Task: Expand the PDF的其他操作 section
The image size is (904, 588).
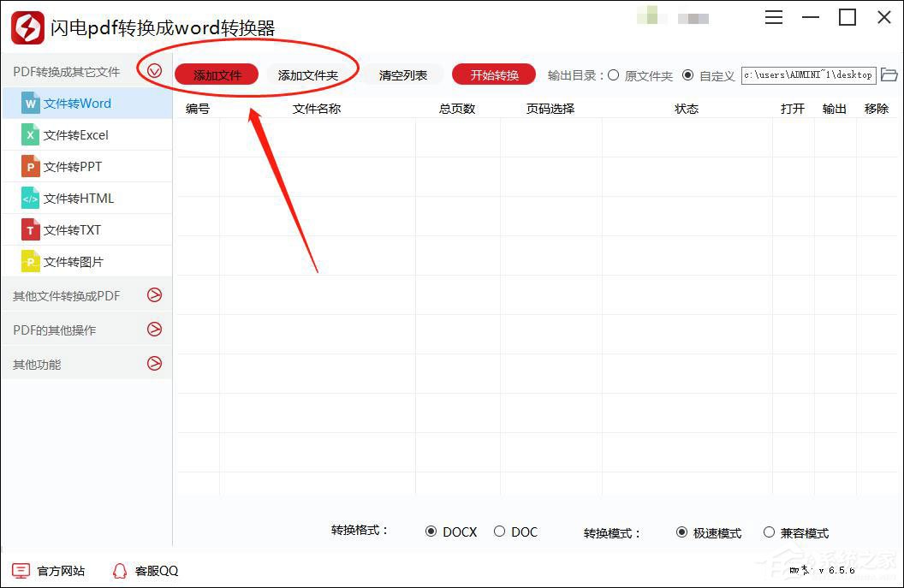Action: [x=154, y=330]
